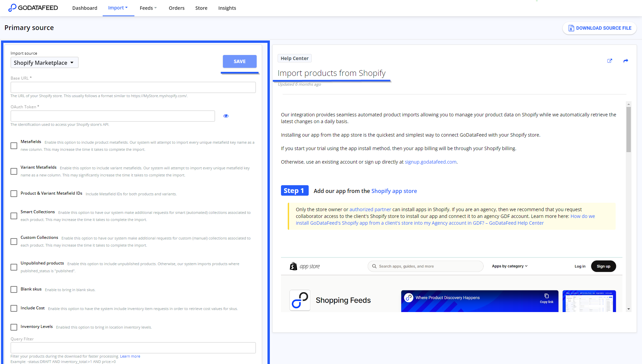The width and height of the screenshot is (642, 364).
Task: Click the Download Source File button
Action: [x=599, y=28]
